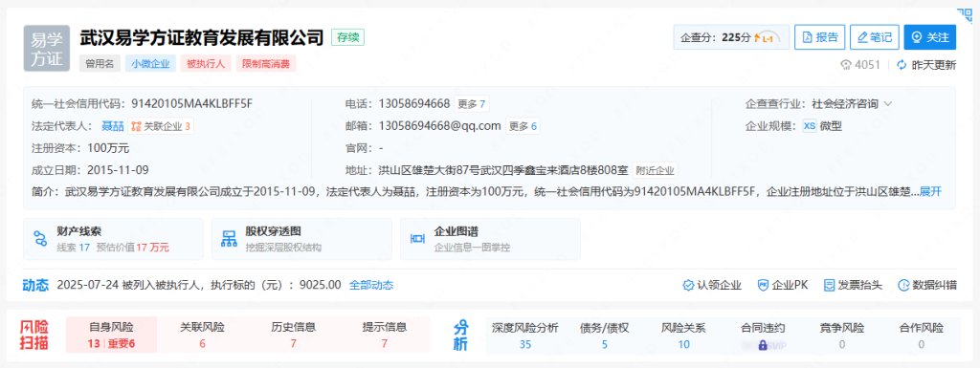This screenshot has width=980, height=368.
Task: Click 认领企业 claim enterprise link
Action: coord(712,285)
